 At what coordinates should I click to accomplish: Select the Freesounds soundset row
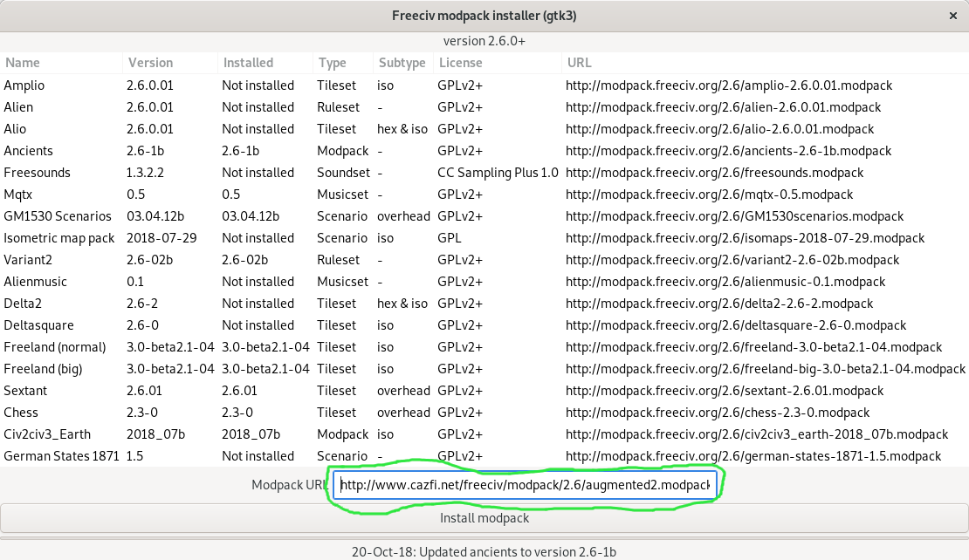pos(37,173)
